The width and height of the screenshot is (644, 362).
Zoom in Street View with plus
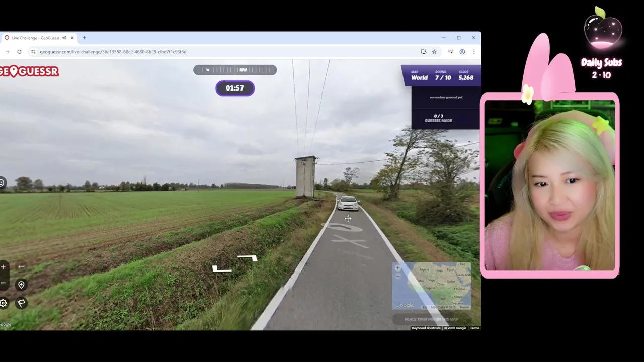point(3,267)
